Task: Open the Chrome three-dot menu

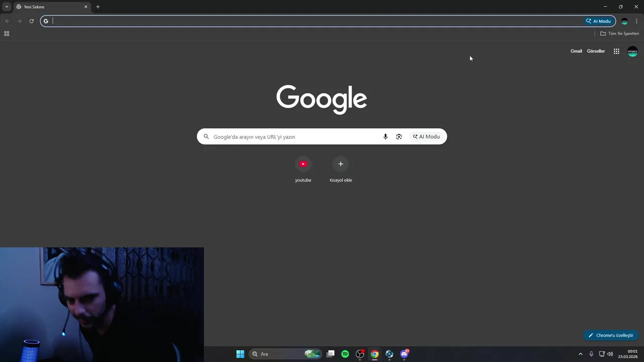Action: pos(636,21)
